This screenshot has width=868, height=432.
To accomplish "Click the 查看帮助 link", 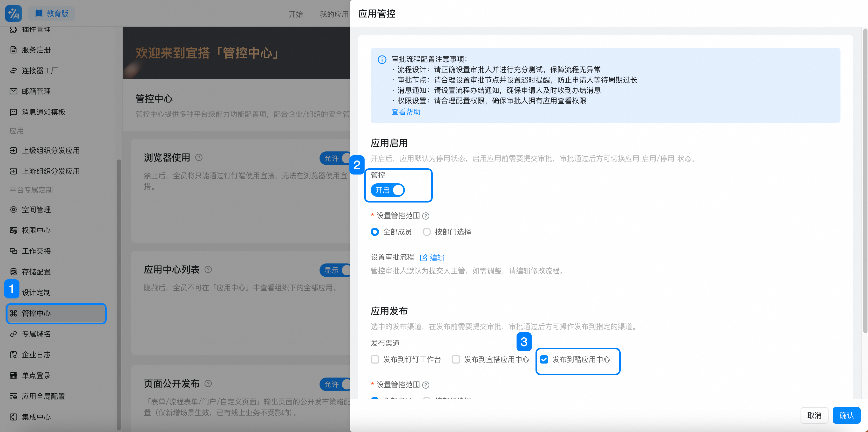I will pos(406,112).
